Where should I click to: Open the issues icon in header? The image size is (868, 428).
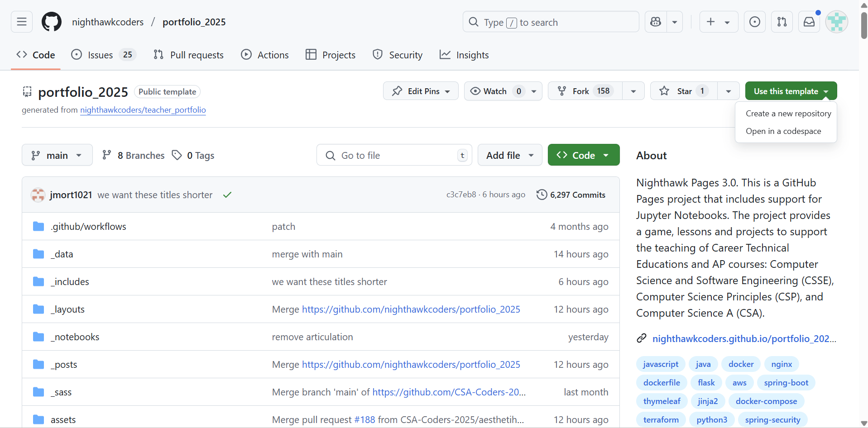755,22
